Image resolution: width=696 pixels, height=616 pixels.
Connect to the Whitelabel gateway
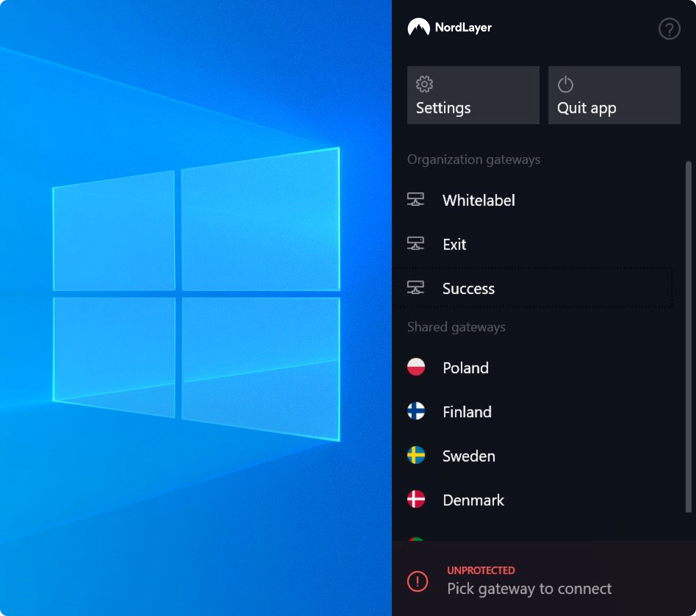(x=479, y=200)
